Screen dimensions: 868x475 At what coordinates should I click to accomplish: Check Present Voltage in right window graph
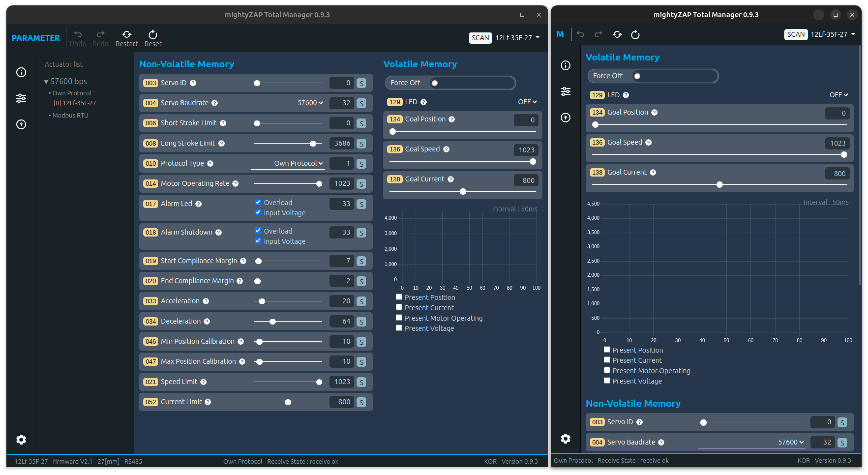[x=607, y=380]
